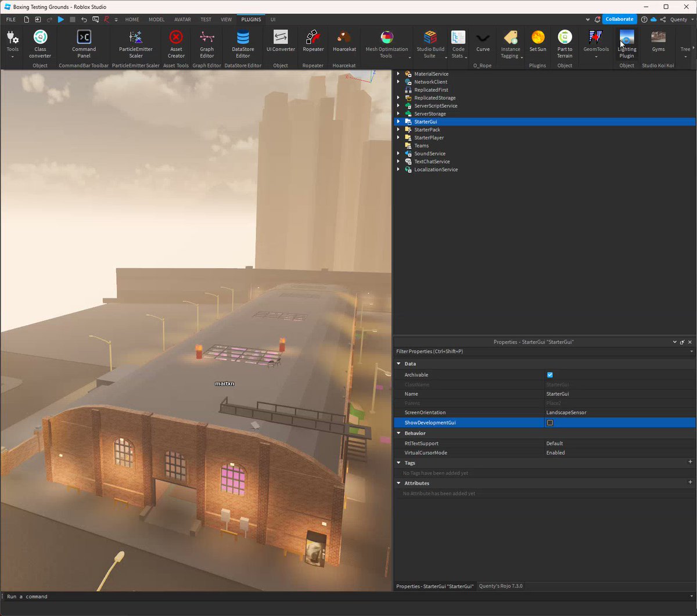
Task: Click the Stop button in quick access bar
Action: click(x=73, y=19)
